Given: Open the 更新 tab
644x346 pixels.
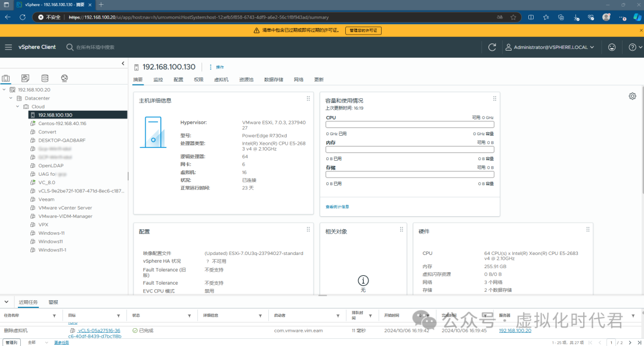Looking at the screenshot, I should tap(318, 80).
